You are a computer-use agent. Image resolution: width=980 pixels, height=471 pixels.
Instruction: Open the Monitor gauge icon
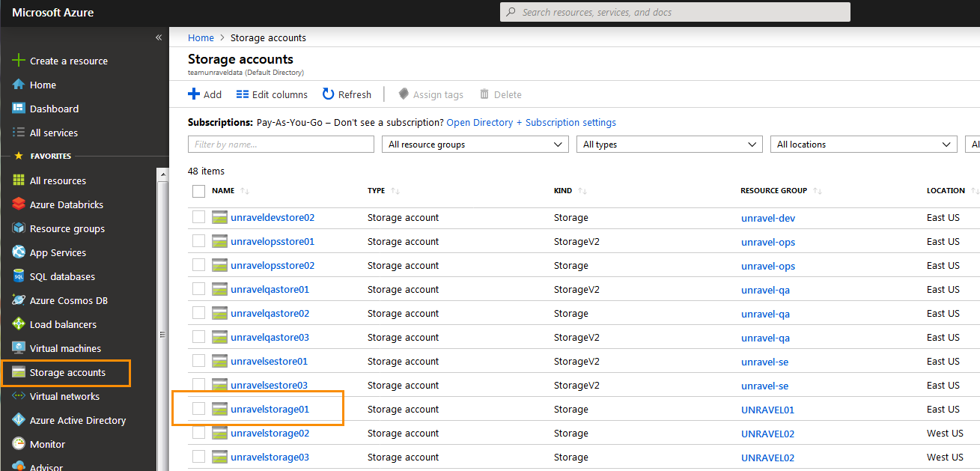[19, 444]
